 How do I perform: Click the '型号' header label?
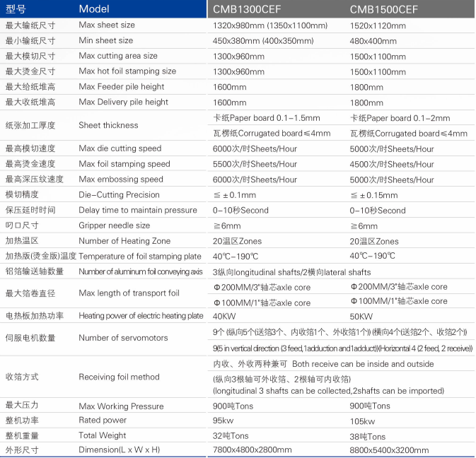pos(16,9)
